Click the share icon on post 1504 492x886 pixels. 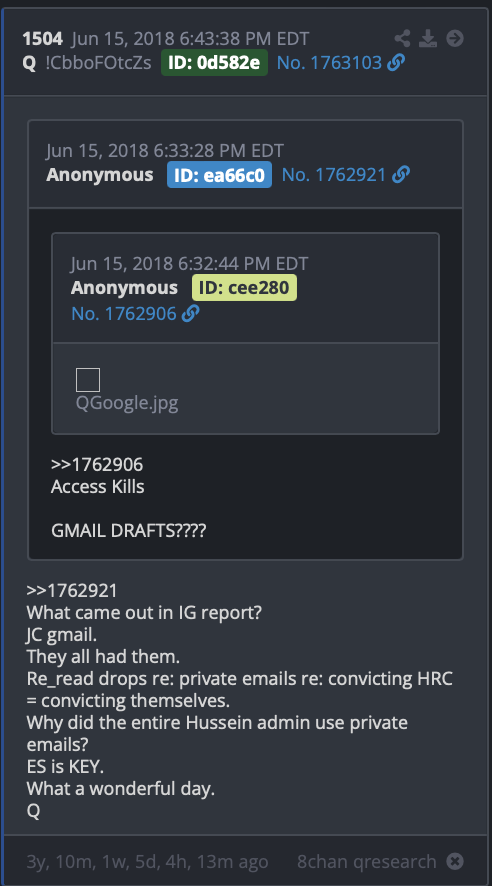402,38
